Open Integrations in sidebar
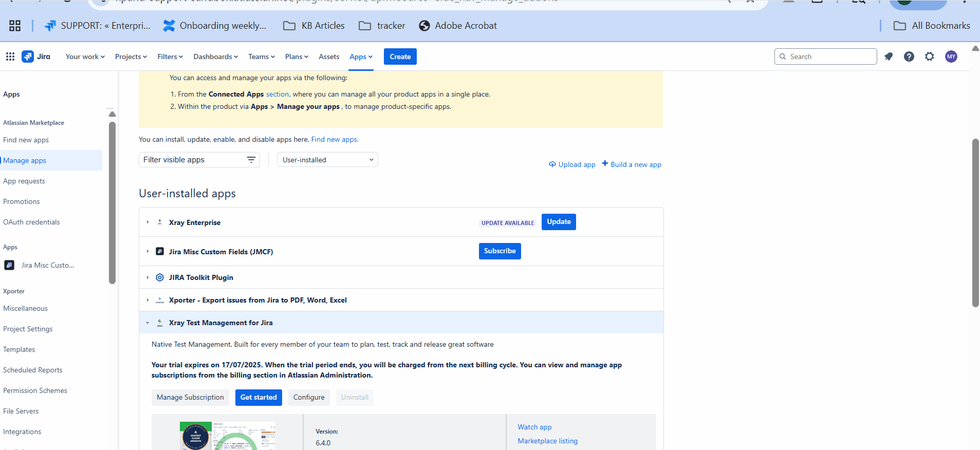 [22, 432]
